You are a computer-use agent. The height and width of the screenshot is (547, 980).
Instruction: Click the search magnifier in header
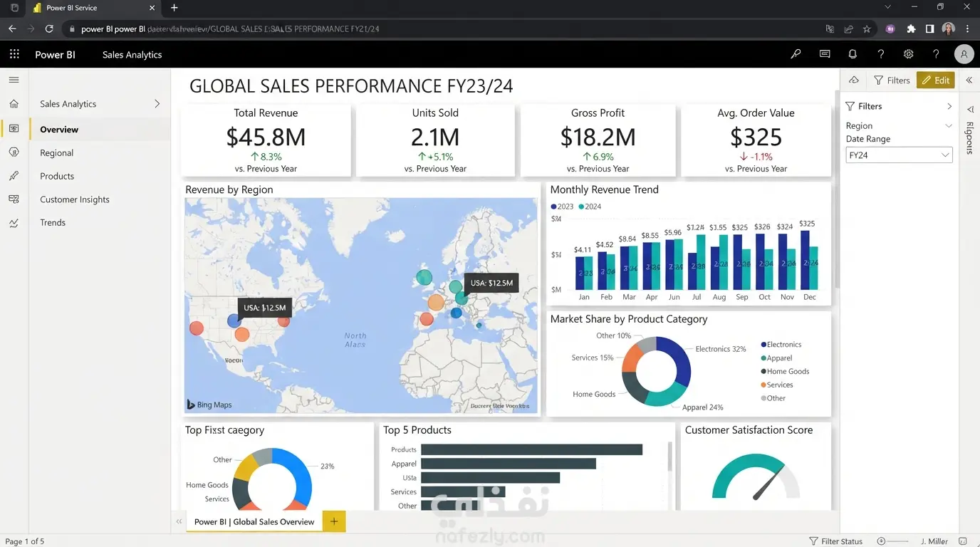796,54
